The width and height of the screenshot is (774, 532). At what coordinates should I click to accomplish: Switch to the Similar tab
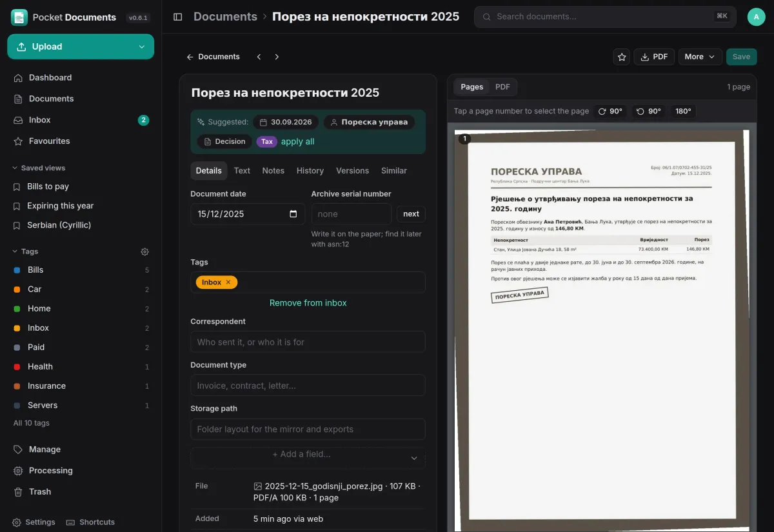click(x=394, y=171)
